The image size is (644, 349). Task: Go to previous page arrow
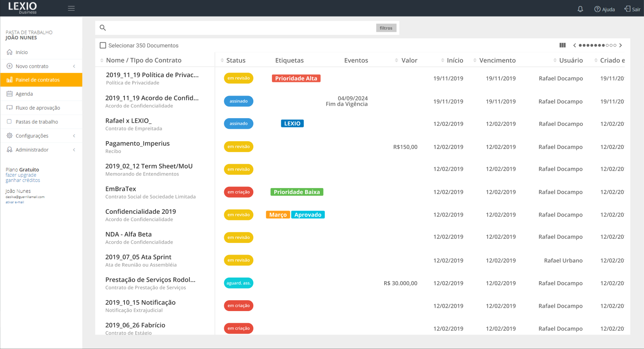click(575, 45)
